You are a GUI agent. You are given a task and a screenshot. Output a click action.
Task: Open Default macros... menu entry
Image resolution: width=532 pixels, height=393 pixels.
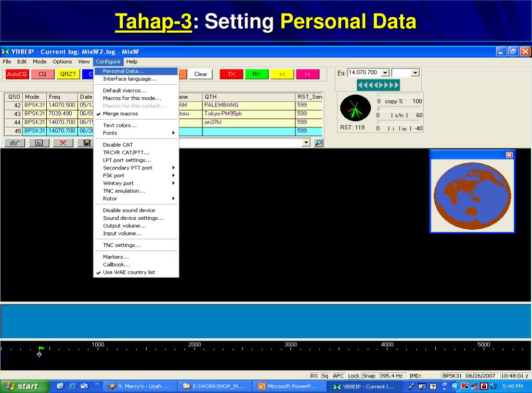click(136, 90)
